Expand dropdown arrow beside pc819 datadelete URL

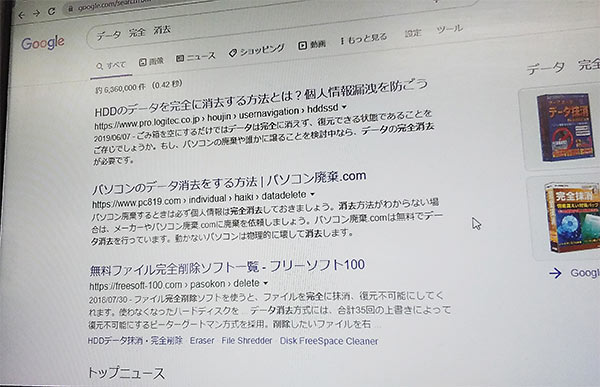tap(312, 194)
